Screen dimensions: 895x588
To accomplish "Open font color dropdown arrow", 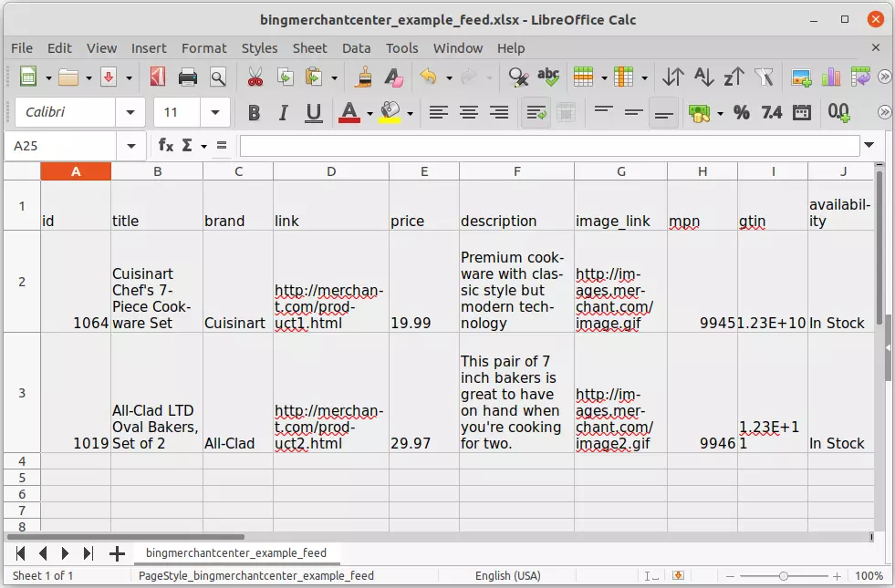I will (x=369, y=113).
